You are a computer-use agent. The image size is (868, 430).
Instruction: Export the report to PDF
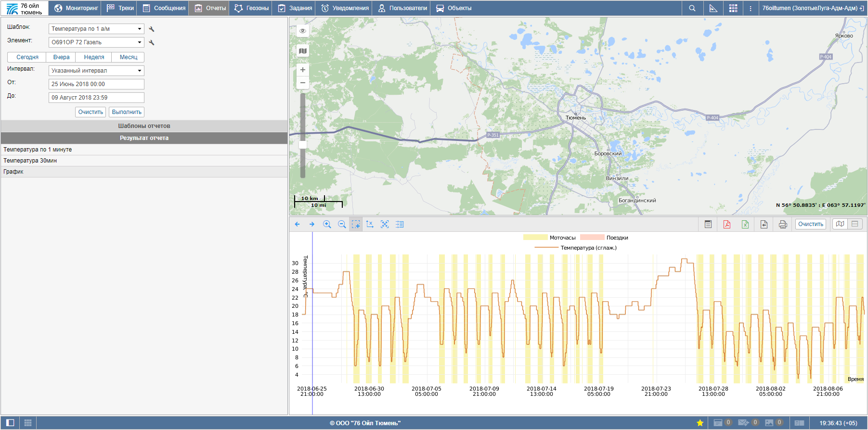(x=726, y=224)
